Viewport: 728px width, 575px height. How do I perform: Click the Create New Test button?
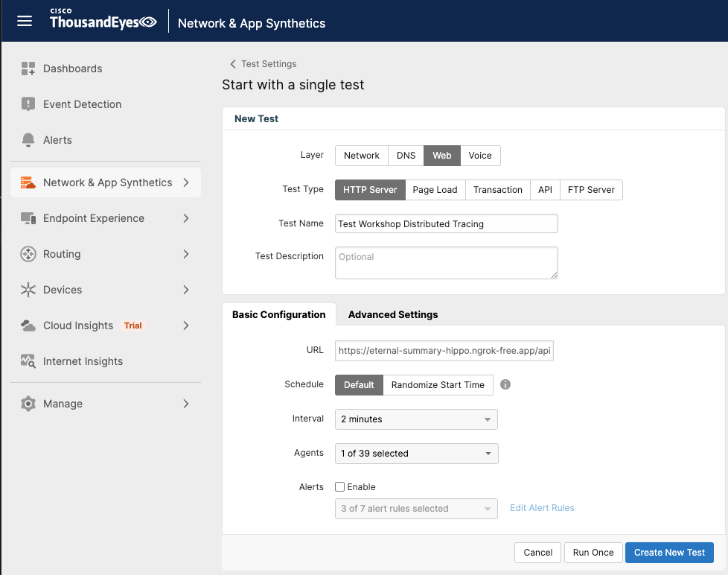669,553
